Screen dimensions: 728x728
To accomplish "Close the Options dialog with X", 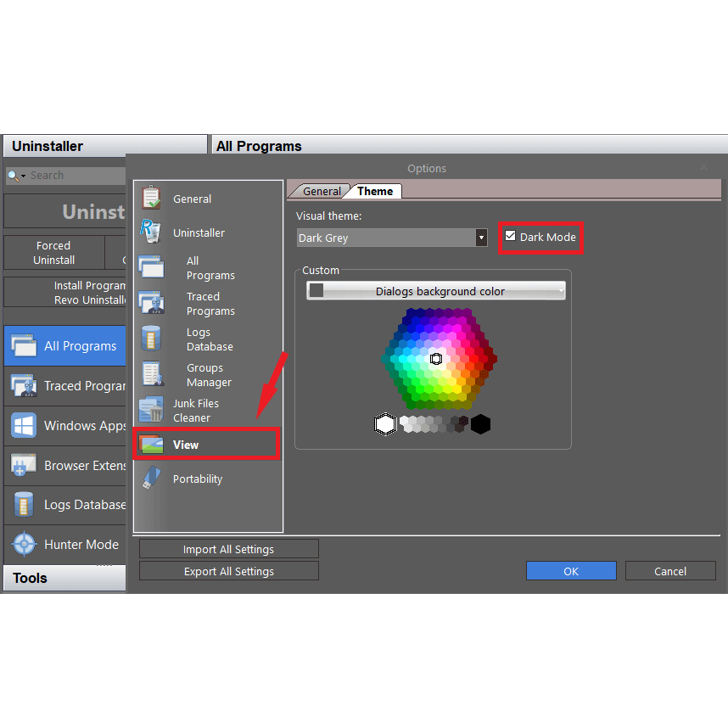I will [x=704, y=166].
